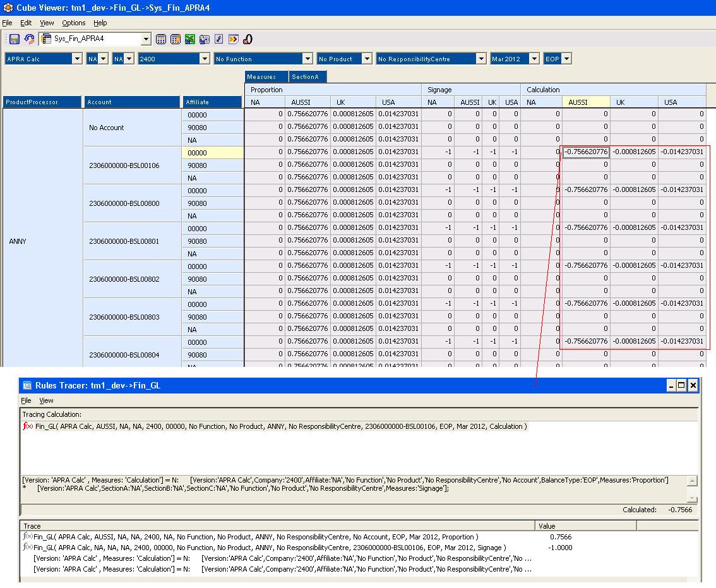Click highlighted 00000 affiliate under BSL00106
This screenshot has width=716, height=588.
tap(213, 153)
